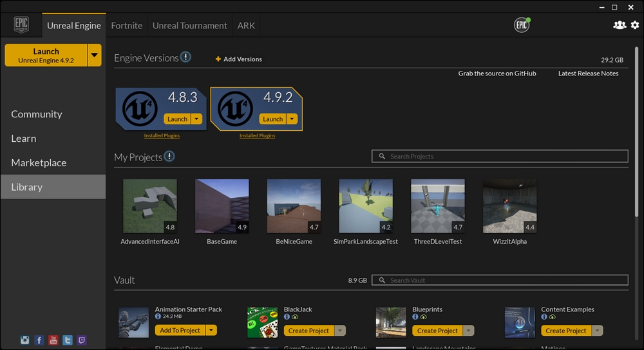Click the magnifier icon in Search Vault
Image resolution: width=644 pixels, height=350 pixels.
coord(382,280)
